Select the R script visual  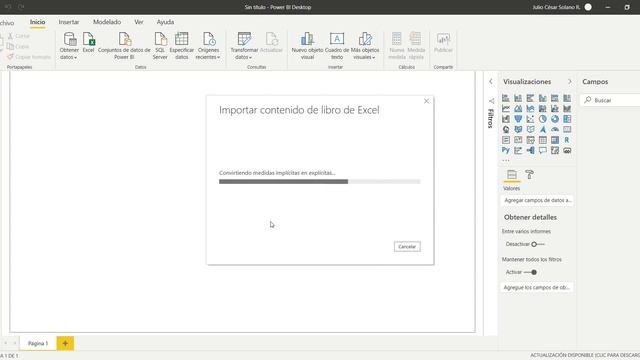click(567, 140)
